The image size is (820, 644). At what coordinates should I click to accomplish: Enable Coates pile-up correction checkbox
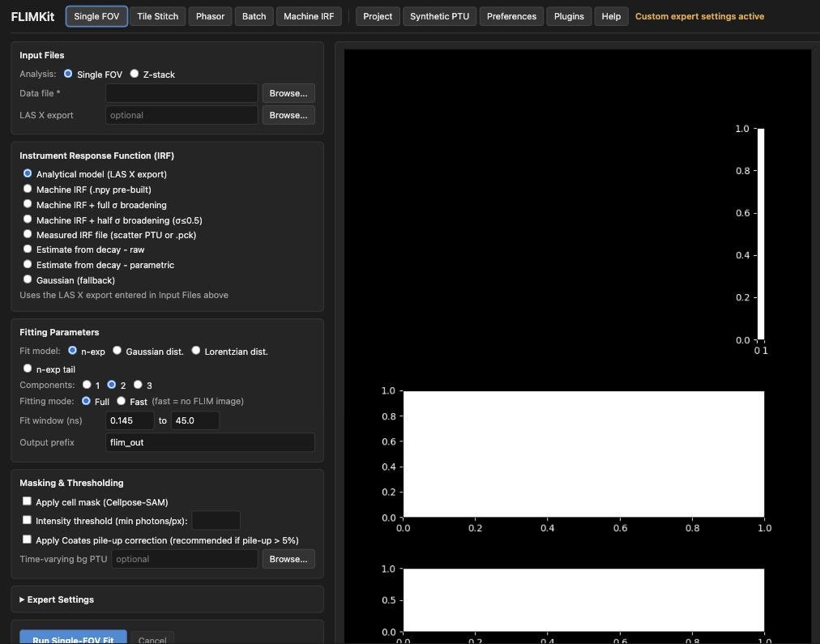pos(27,540)
